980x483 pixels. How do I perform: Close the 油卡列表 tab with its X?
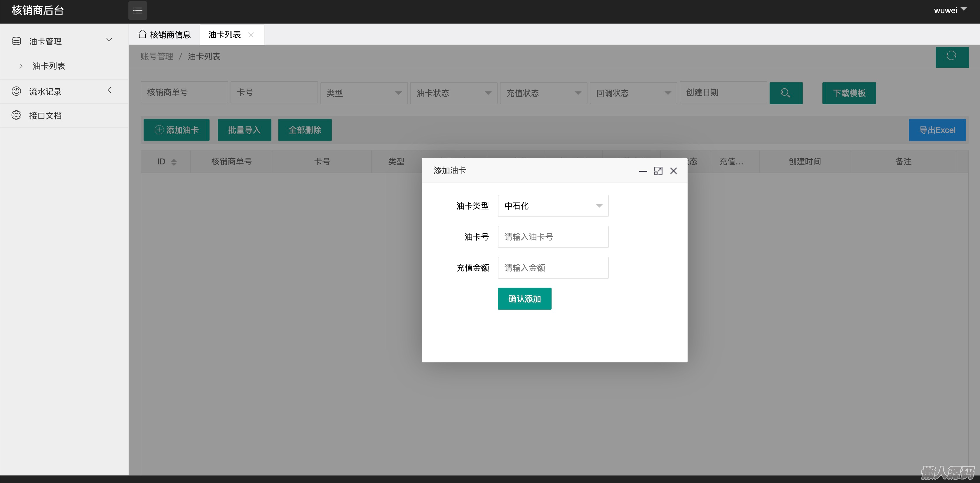coord(251,35)
